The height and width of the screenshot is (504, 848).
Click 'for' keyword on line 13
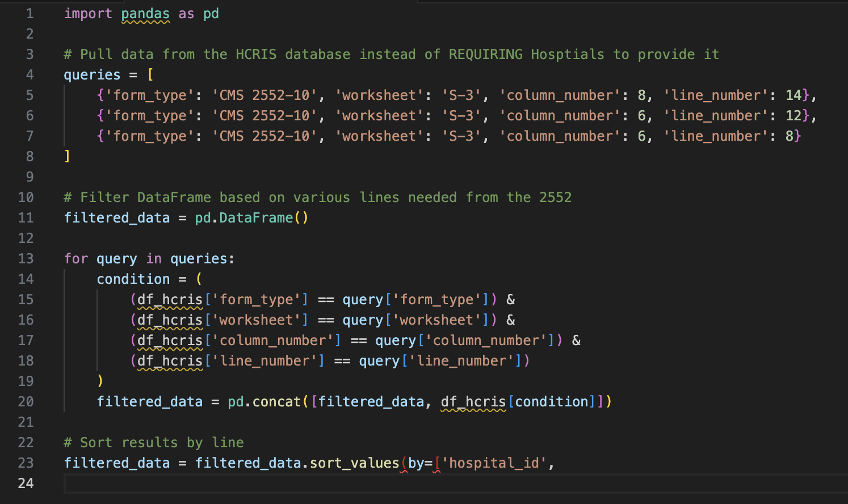coord(75,259)
